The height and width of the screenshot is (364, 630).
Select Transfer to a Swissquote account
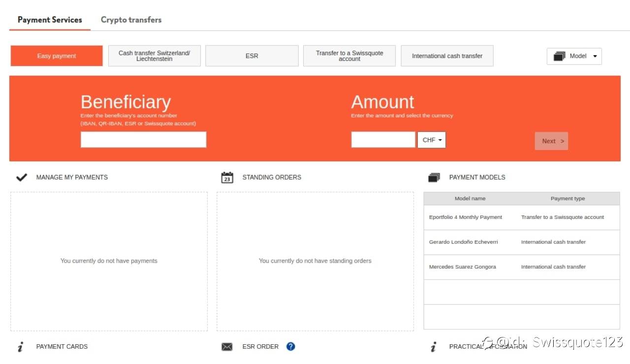349,56
